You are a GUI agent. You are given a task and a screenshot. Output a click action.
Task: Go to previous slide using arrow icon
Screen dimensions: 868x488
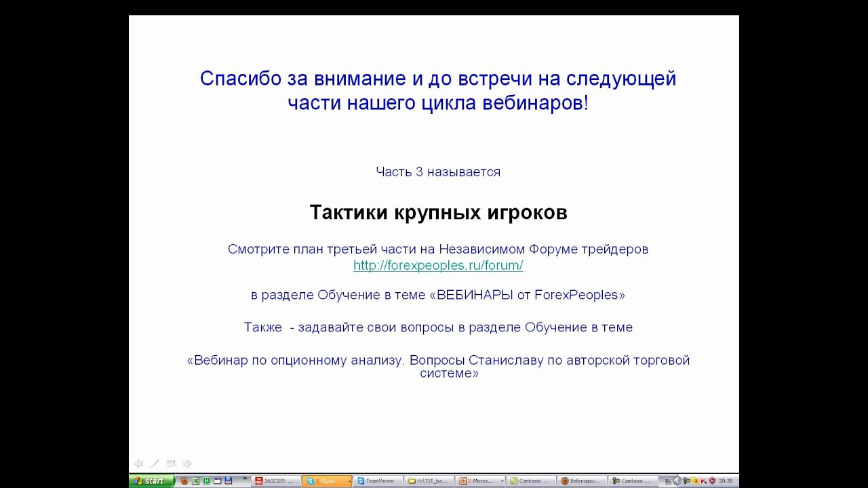(x=138, y=464)
